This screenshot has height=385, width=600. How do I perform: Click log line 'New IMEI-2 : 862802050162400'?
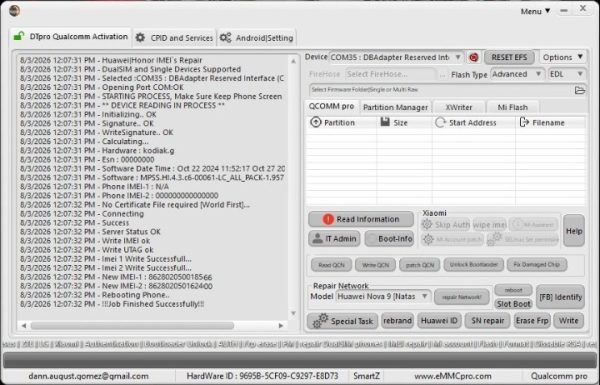(116, 286)
